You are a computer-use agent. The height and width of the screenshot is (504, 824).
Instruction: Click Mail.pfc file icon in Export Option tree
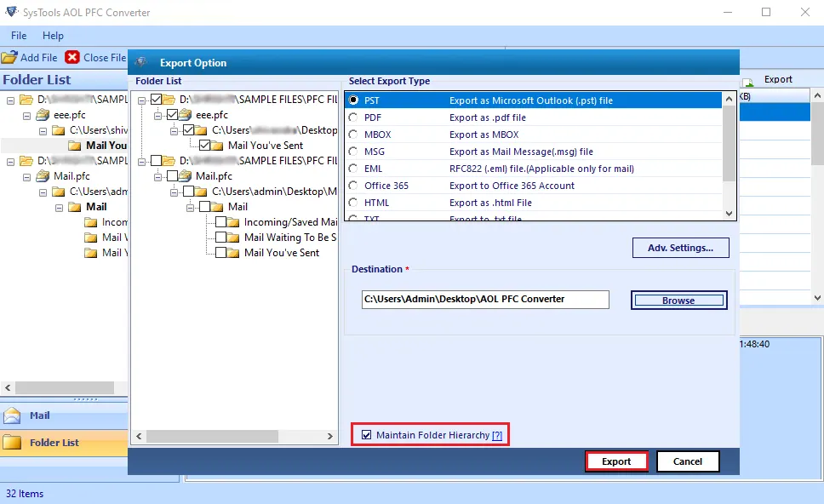(x=186, y=176)
